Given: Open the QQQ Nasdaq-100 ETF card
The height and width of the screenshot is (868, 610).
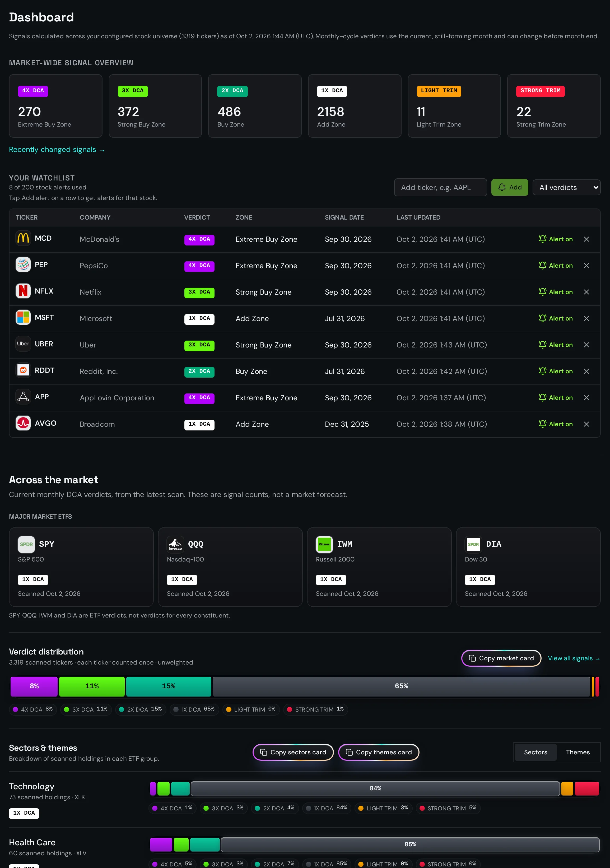Looking at the screenshot, I should pos(230,567).
